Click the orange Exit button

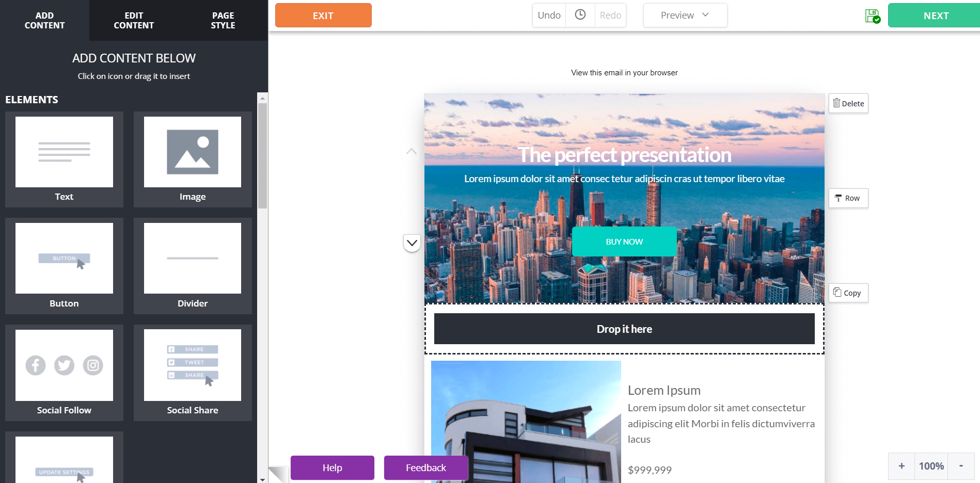pyautogui.click(x=323, y=15)
